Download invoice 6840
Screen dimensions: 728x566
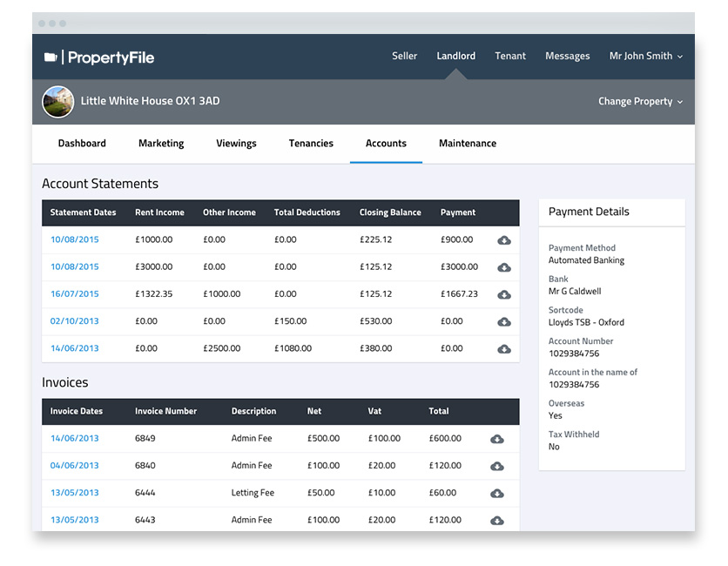[497, 466]
